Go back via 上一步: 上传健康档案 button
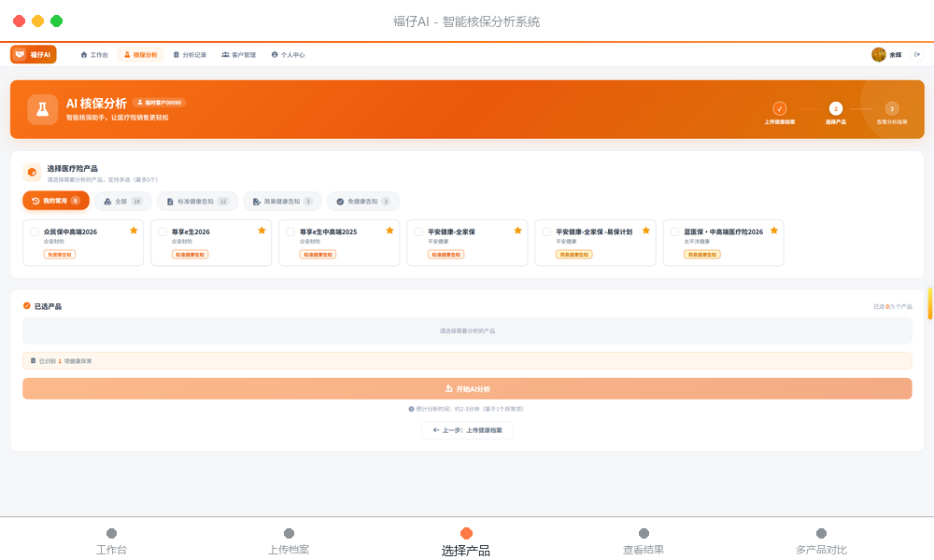 pyautogui.click(x=467, y=429)
